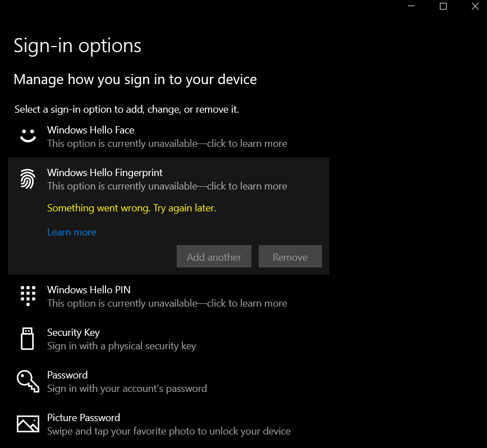The image size is (487, 448).
Task: Click the Picture Password image icon
Action: [x=28, y=424]
